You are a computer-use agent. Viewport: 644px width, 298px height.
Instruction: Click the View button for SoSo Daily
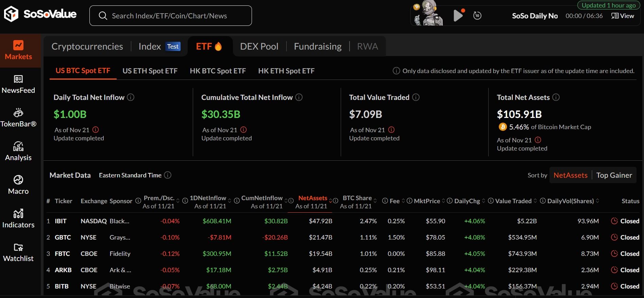(x=623, y=16)
